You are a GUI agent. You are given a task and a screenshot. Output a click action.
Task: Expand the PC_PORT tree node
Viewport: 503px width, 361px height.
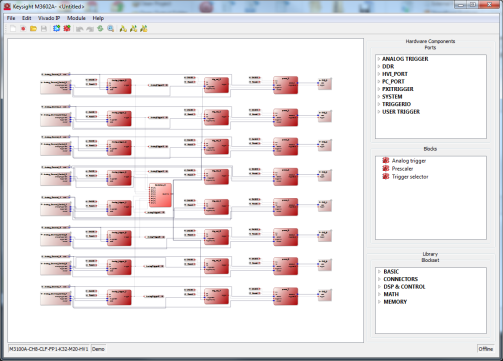(379, 81)
